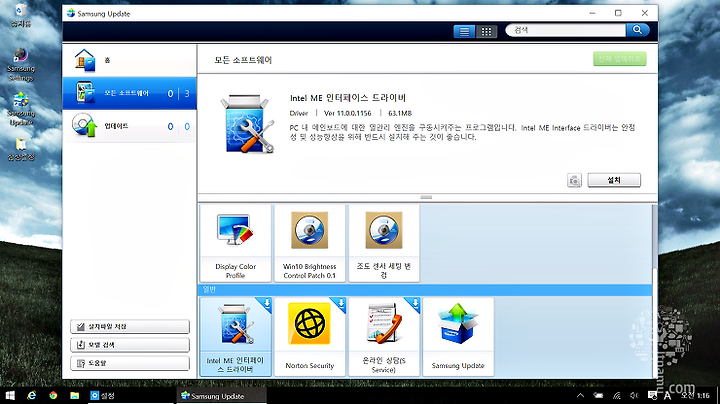Viewport: 720px width, 404px height.
Task: Select Win10 Brightness Control Patch item
Action: 309,243
